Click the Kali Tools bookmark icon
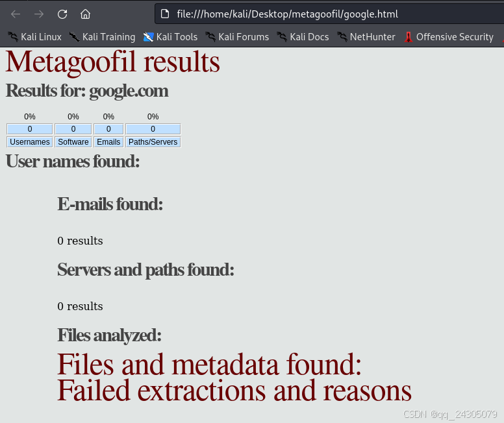This screenshot has height=423, width=504. click(148, 37)
